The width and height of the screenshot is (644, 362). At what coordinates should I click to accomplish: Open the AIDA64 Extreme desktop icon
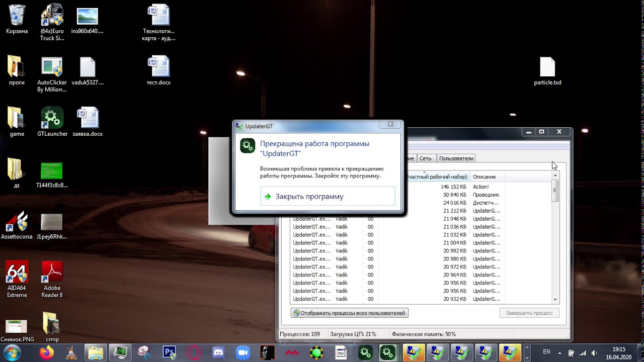point(17,280)
